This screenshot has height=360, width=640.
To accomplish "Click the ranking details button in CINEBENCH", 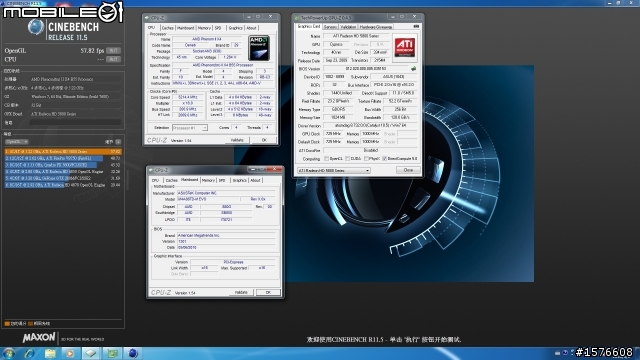I will pyautogui.click(x=118, y=142).
